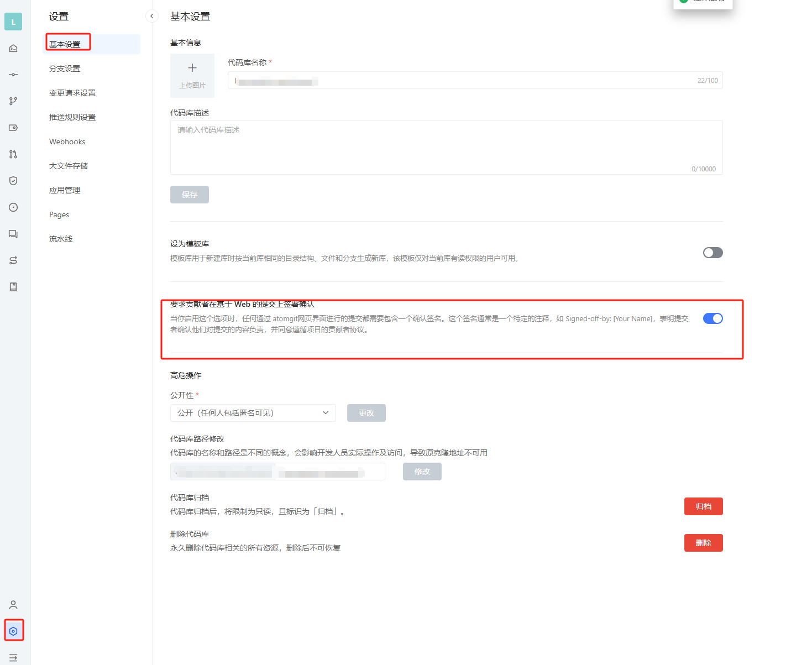The image size is (812, 665).
Task: Click the teal L project avatar
Action: (13, 22)
